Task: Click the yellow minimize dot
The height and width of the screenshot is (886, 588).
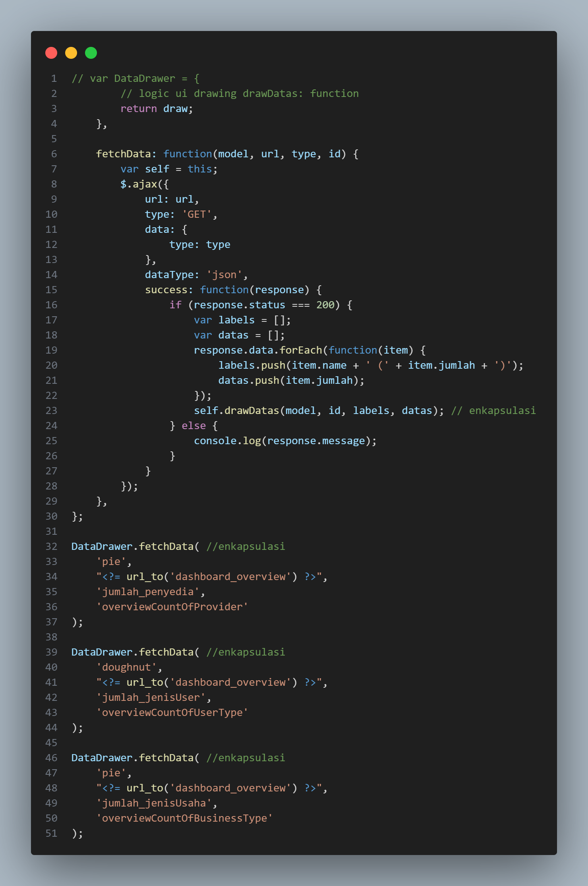Action: coord(71,53)
